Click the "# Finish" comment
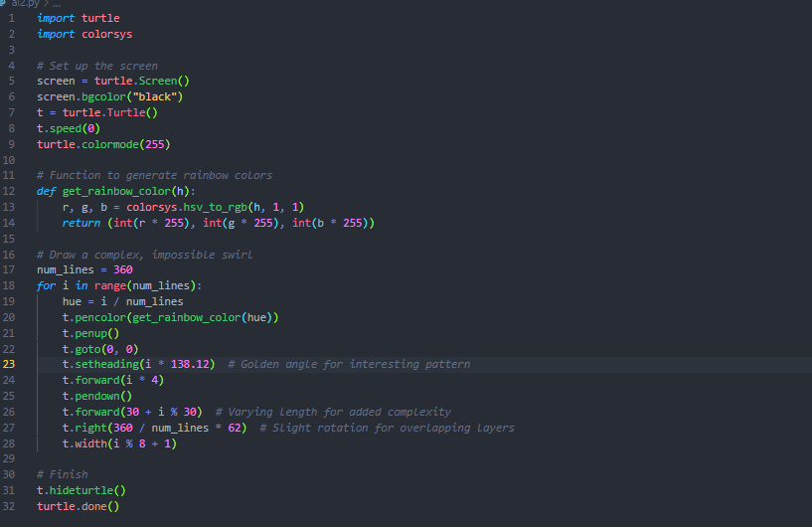This screenshot has height=527, width=812. coord(63,474)
